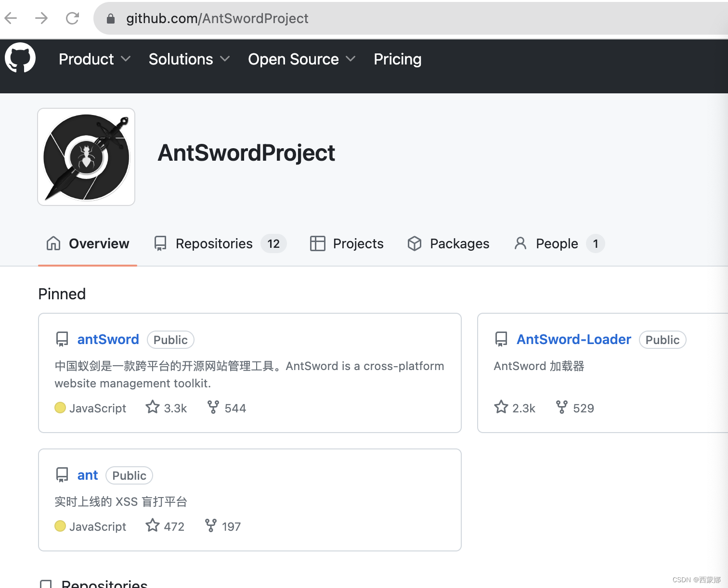The width and height of the screenshot is (728, 588).
Task: Click the fork icon for antSword 544
Action: [x=213, y=407]
